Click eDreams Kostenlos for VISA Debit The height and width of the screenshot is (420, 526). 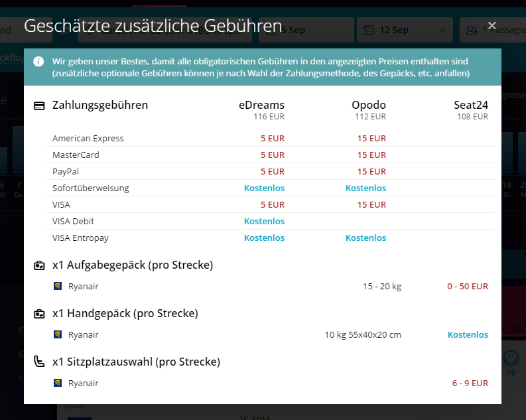(x=264, y=221)
